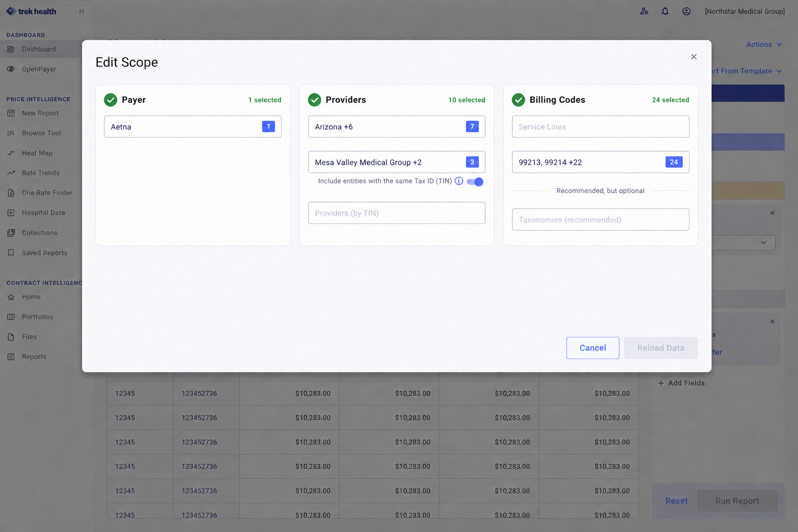Open Browse Tool page
The image size is (798, 532).
[42, 133]
